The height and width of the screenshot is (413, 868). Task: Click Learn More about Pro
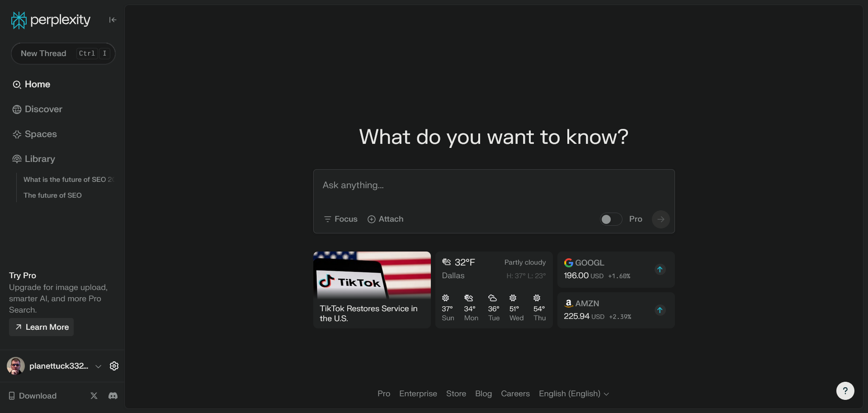click(x=42, y=327)
